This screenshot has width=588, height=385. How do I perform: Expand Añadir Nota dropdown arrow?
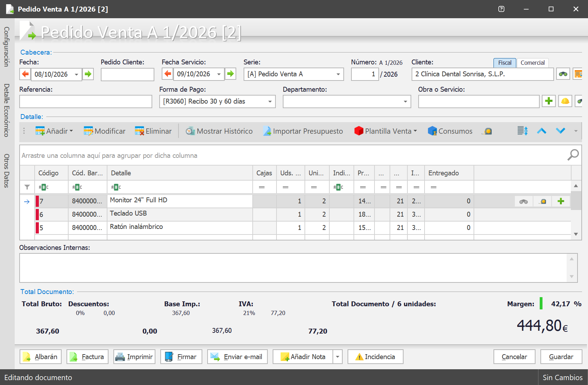337,357
